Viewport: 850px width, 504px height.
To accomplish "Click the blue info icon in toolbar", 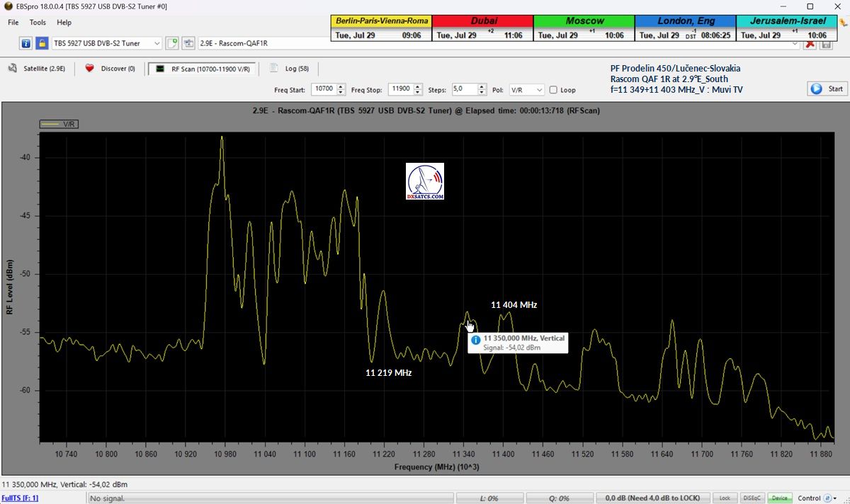I will (26, 43).
